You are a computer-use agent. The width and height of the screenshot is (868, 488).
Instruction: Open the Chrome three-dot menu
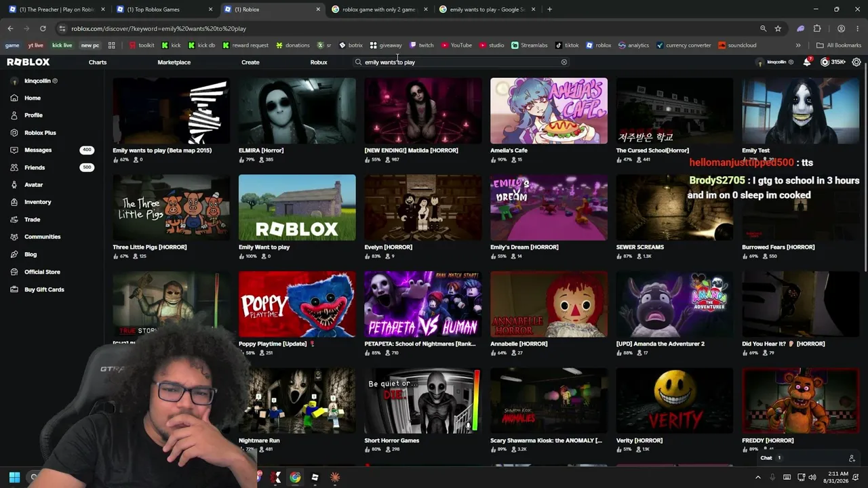[859, 28]
